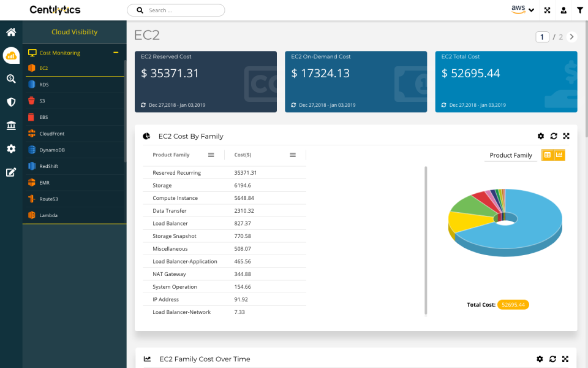The width and height of the screenshot is (588, 368).
Task: Refresh the EC2 Cost By Family widget
Action: click(x=553, y=136)
